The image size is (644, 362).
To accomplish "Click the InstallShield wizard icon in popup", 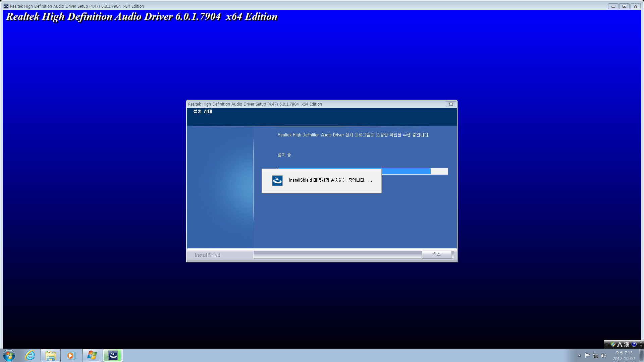I will tap(277, 181).
